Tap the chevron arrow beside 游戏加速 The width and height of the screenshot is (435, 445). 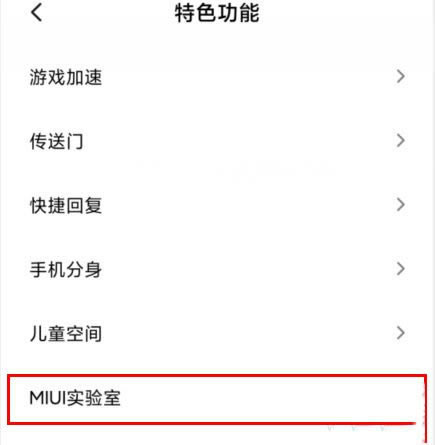pyautogui.click(x=401, y=77)
